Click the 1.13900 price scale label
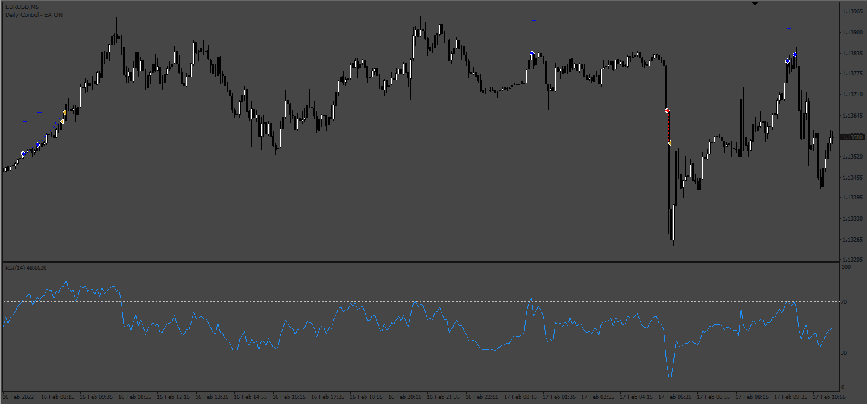Viewport: 868px width, 405px height. 854,33
